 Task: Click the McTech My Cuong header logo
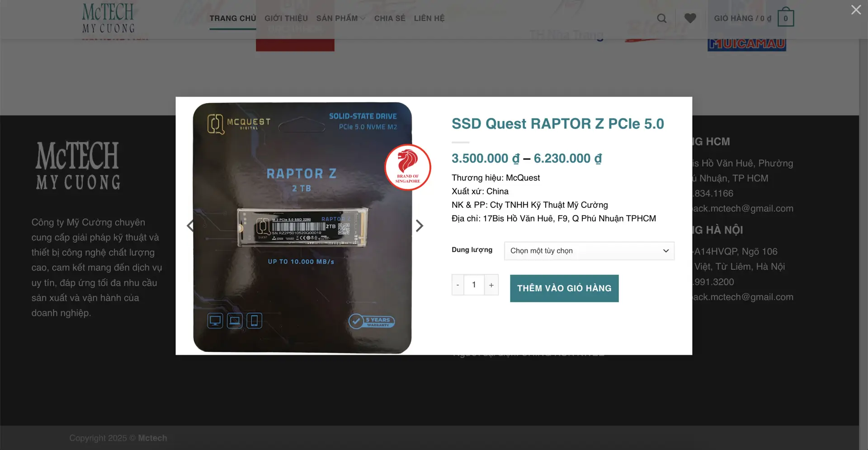[x=108, y=18]
